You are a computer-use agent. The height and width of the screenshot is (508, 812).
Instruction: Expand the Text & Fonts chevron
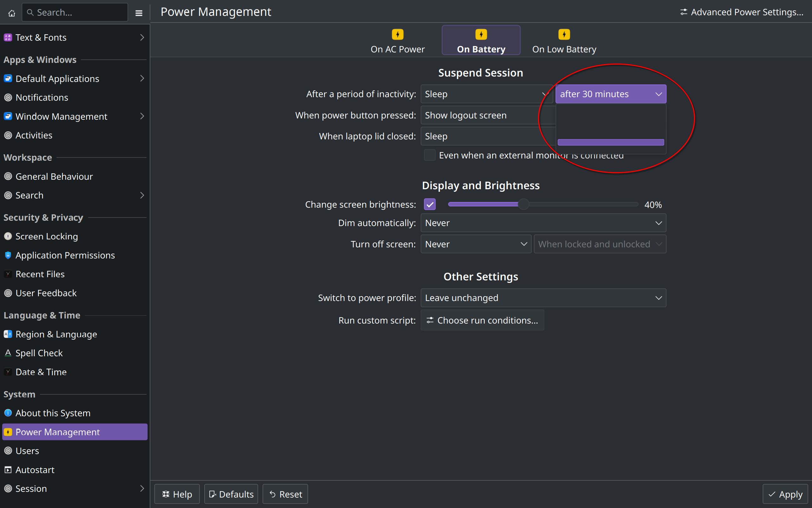142,37
